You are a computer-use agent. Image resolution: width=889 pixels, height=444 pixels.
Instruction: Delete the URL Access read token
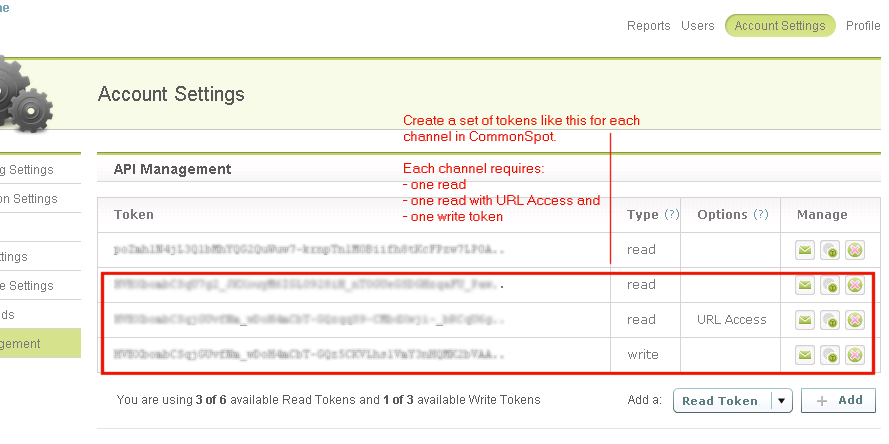pyautogui.click(x=855, y=321)
